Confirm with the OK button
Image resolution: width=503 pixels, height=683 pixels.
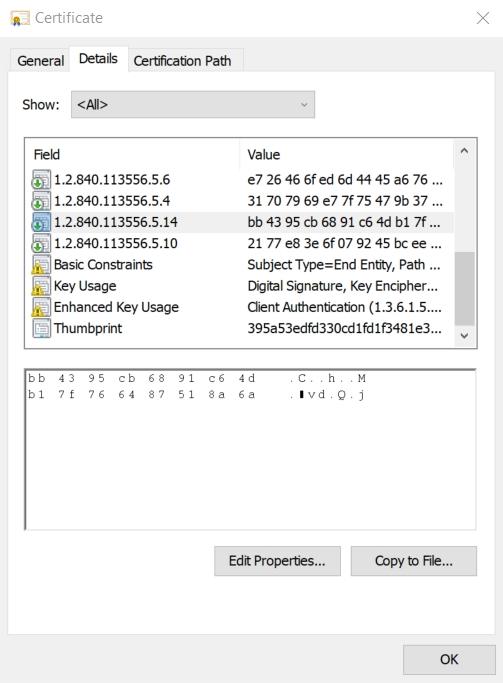(449, 659)
